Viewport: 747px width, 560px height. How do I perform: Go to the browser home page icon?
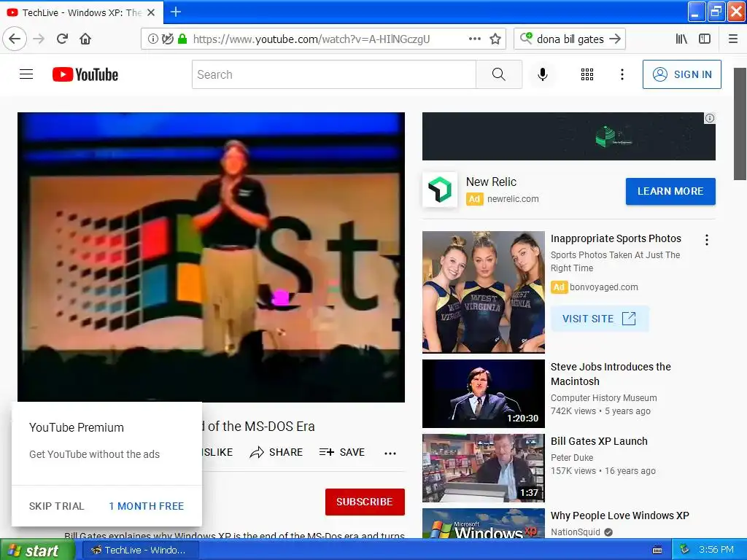(85, 39)
